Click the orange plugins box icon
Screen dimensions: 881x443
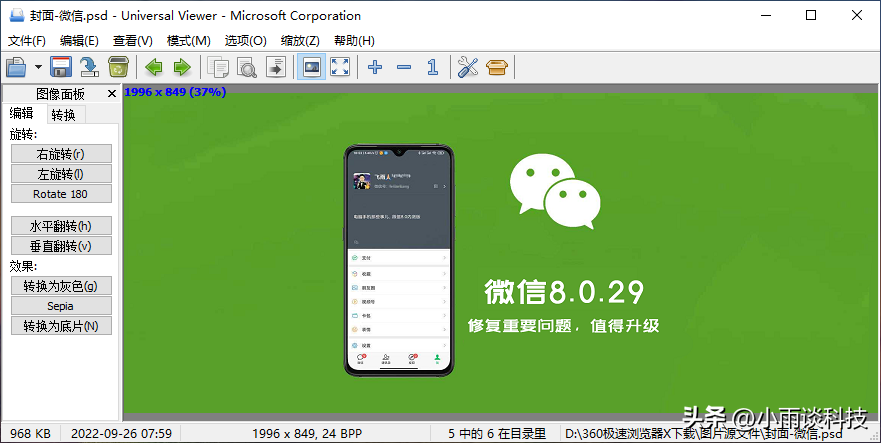[497, 67]
